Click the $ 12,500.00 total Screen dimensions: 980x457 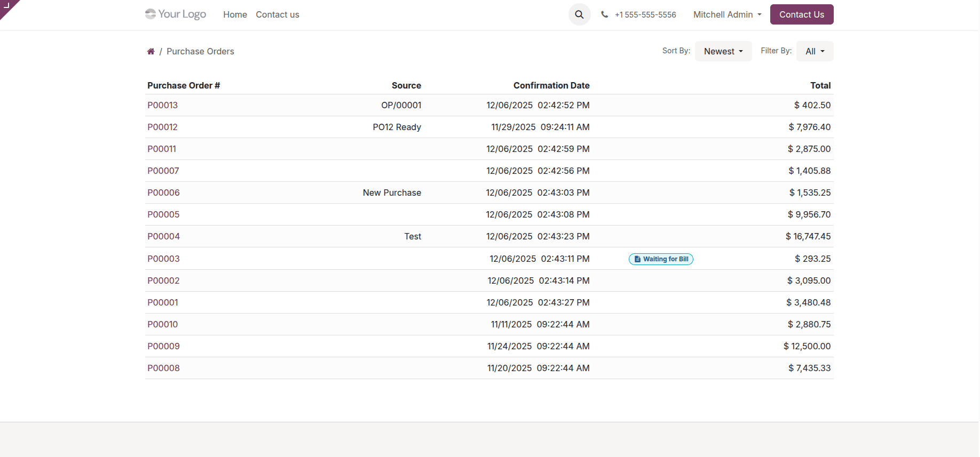(x=807, y=346)
